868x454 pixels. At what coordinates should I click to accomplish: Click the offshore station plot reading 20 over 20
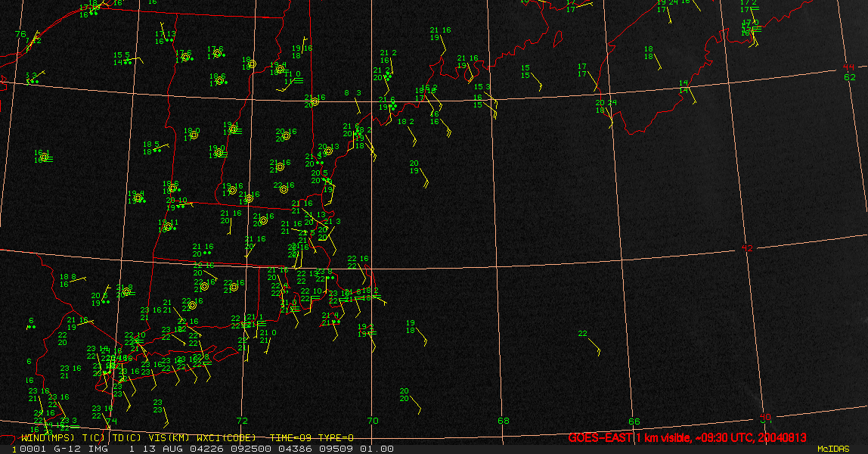404,395
